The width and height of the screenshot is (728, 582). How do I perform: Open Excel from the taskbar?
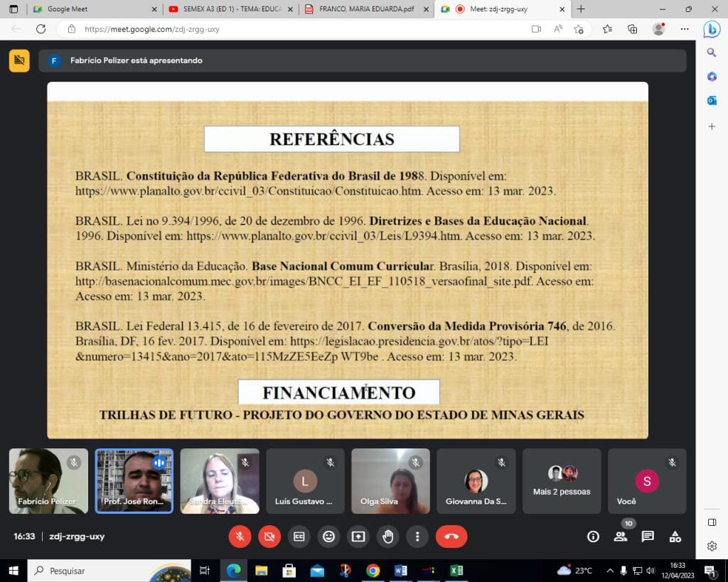[x=456, y=571]
